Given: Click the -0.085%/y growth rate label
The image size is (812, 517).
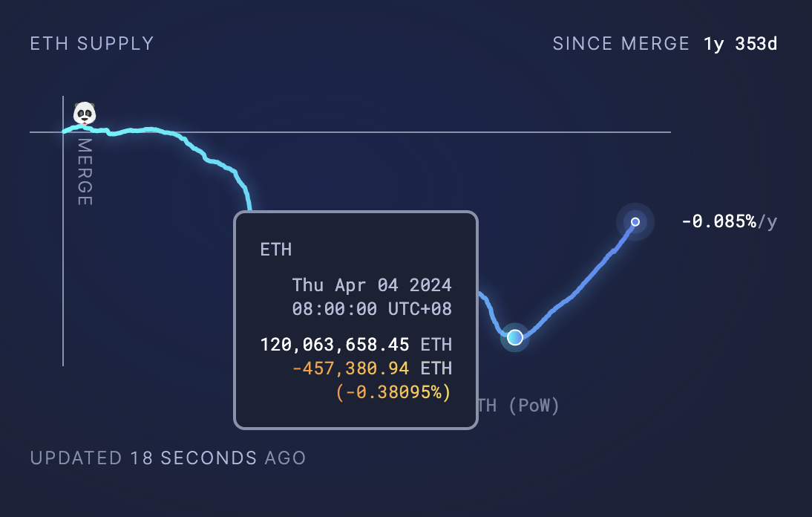Looking at the screenshot, I should click(730, 221).
